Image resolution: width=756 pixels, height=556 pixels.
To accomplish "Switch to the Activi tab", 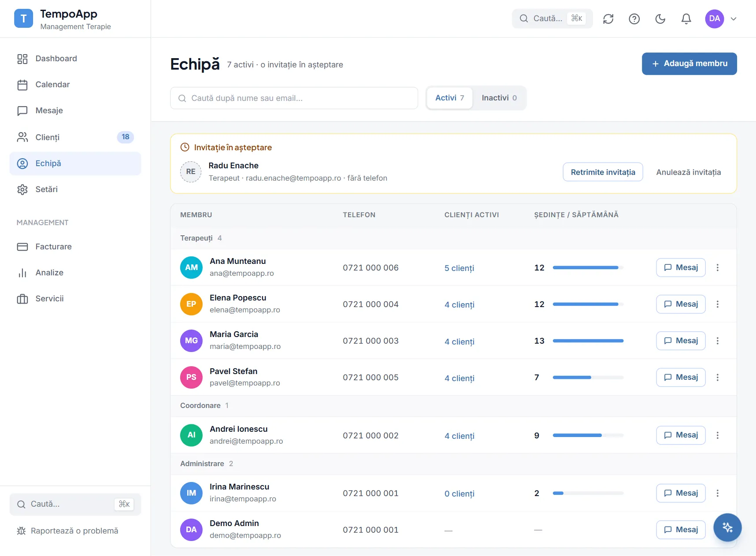I will [x=449, y=98].
